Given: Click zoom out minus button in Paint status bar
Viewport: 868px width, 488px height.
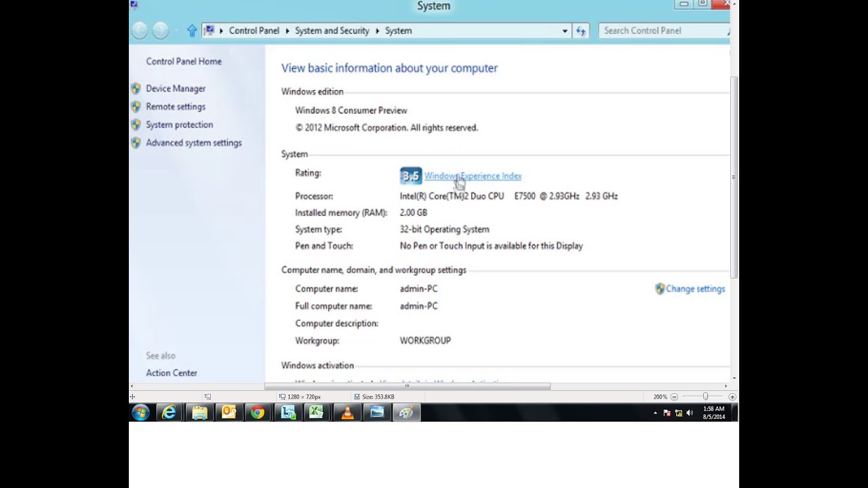Looking at the screenshot, I should (x=675, y=396).
